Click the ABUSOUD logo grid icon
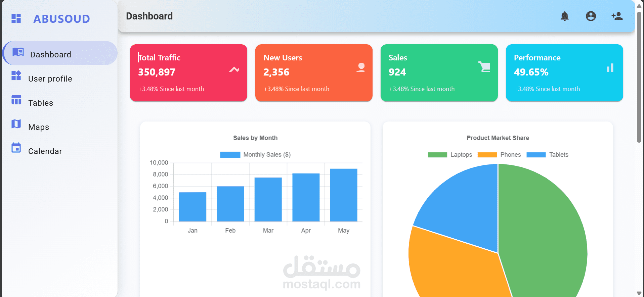The width and height of the screenshot is (644, 297). click(x=16, y=18)
